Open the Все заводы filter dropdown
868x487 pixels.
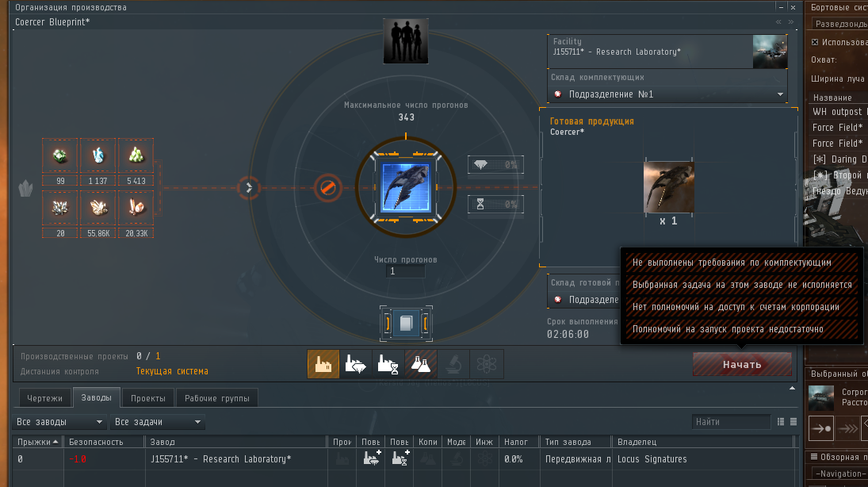click(x=59, y=422)
